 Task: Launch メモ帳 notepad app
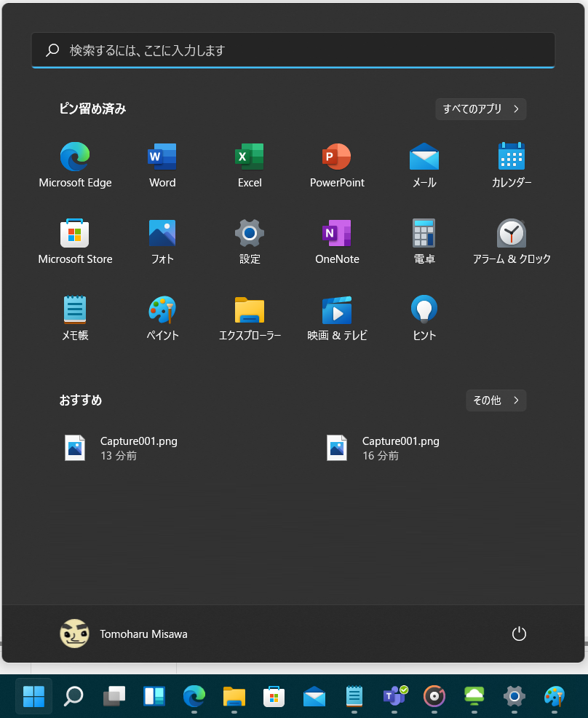[75, 318]
